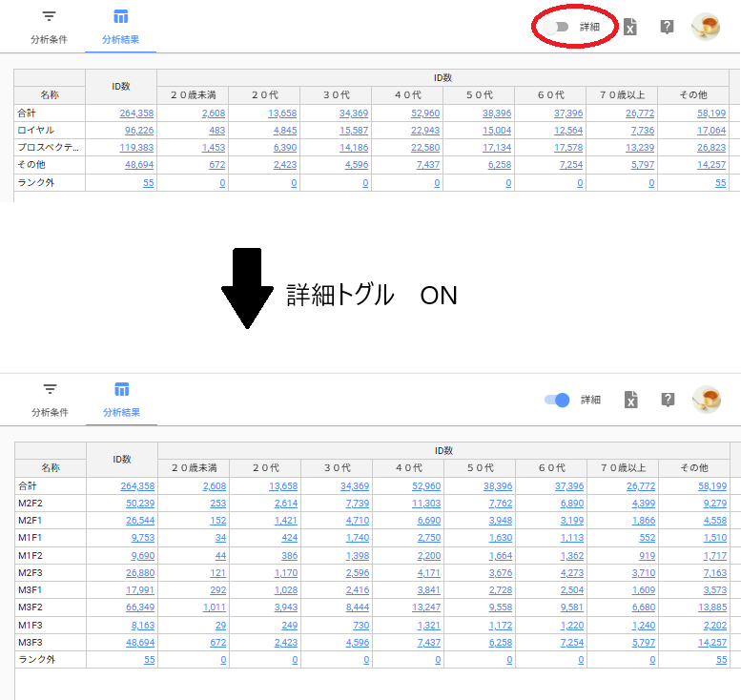This screenshot has height=700, width=741.
Task: Click the table icon above lower 分析結果
Action: point(121,389)
